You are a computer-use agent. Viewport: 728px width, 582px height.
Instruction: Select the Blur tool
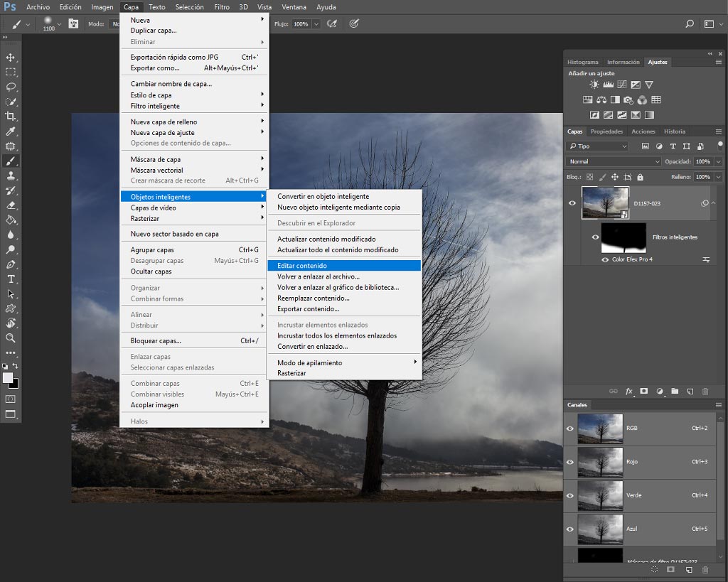pyautogui.click(x=10, y=235)
